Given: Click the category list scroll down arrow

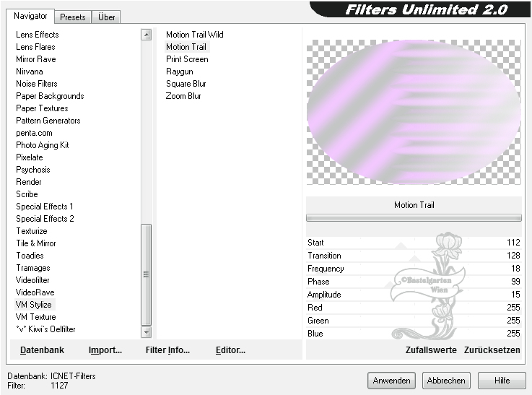Looking at the screenshot, I should point(147,332).
